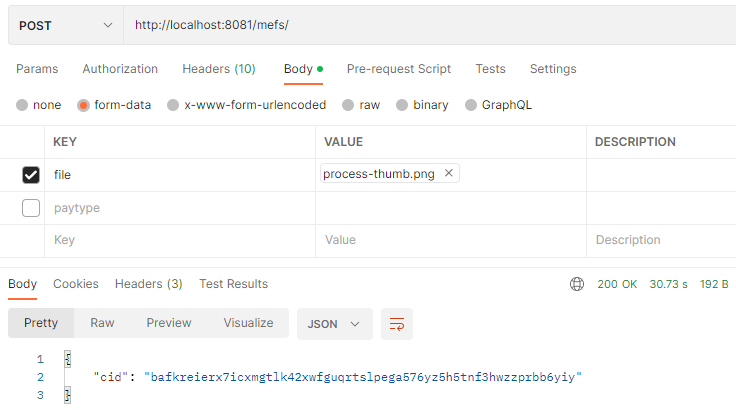Switch response view to Raw
The height and width of the screenshot is (410, 736).
[x=102, y=323]
